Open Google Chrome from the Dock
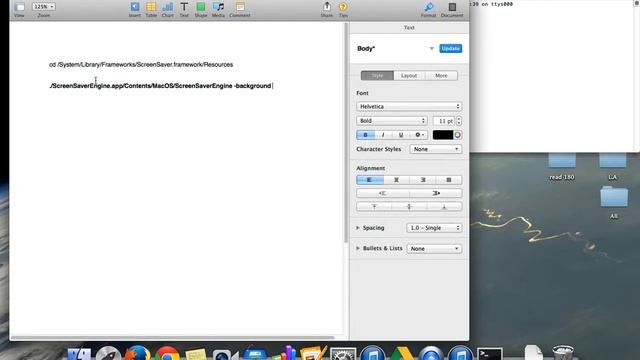Viewport: 640px width, 360px height. [x=167, y=353]
